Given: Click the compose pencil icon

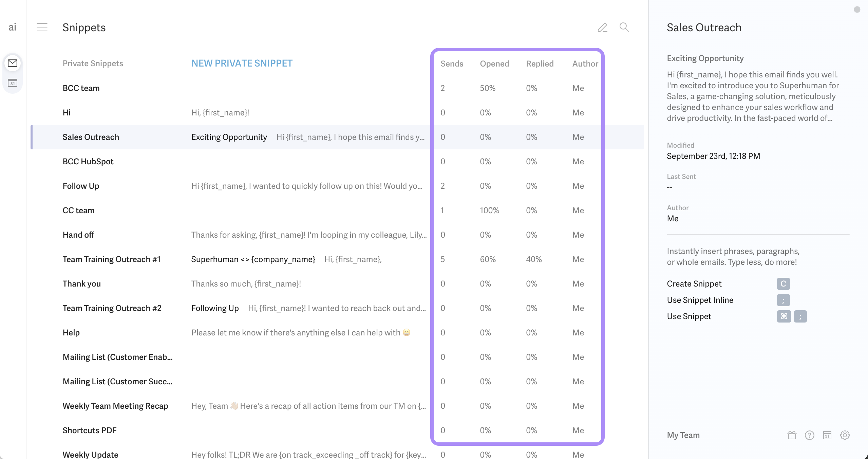Looking at the screenshot, I should 602,27.
